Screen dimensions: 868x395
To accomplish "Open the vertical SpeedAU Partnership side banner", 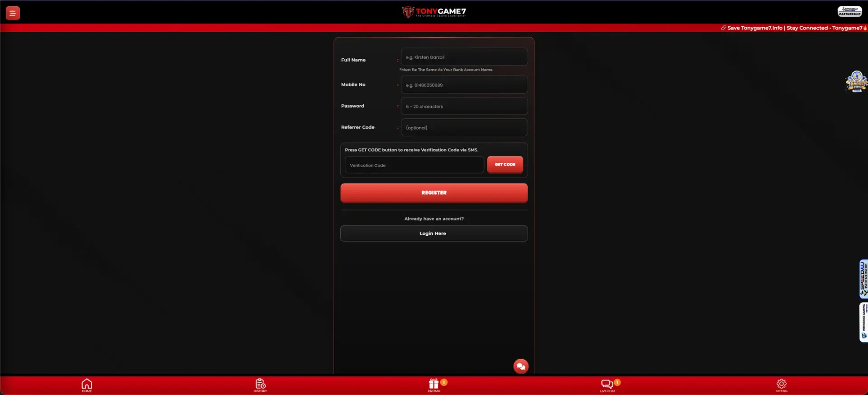I will pos(863,279).
